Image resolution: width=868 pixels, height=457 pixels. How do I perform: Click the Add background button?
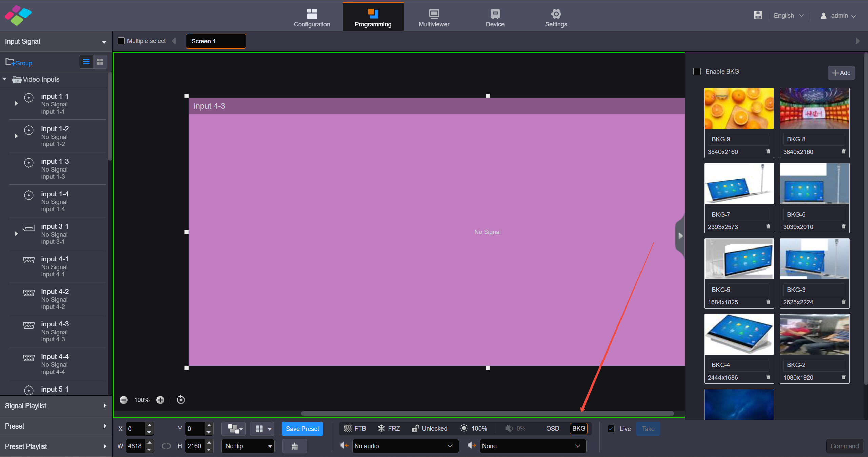tap(841, 73)
